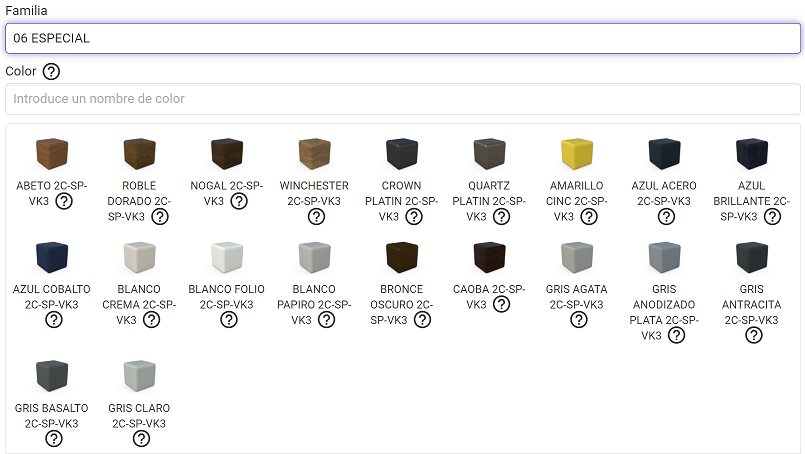Screen dimensions: 805x454
Task: Click help icon for GRIS CLARO
Action: (141, 439)
